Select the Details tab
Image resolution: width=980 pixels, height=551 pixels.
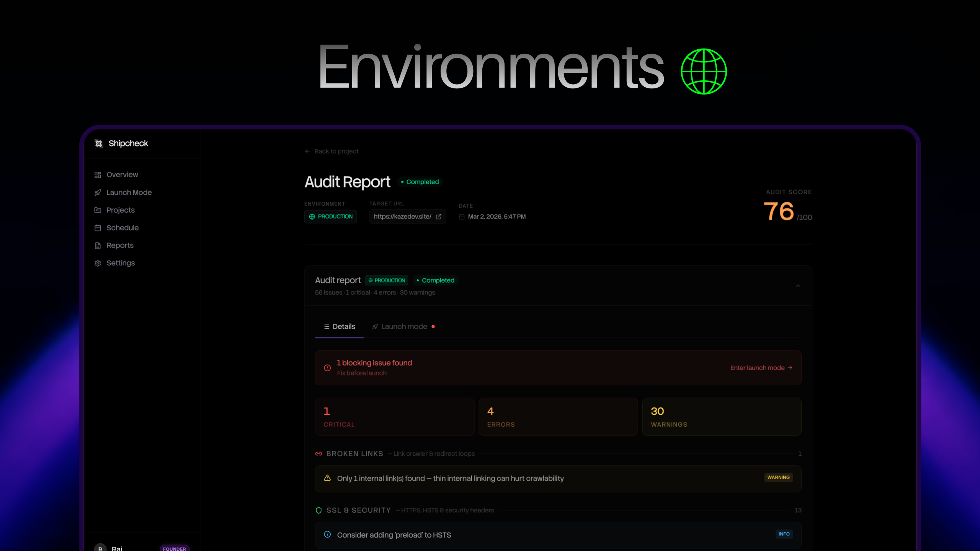[339, 326]
